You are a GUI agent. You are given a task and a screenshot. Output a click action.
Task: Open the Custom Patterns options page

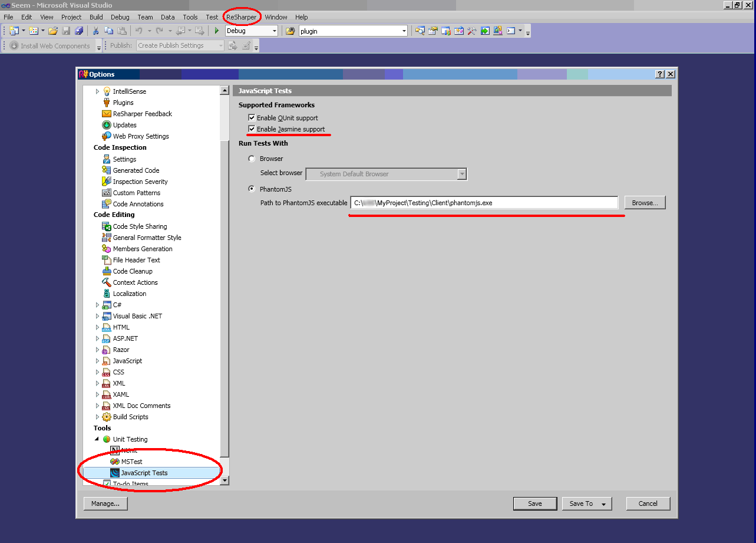(x=137, y=193)
